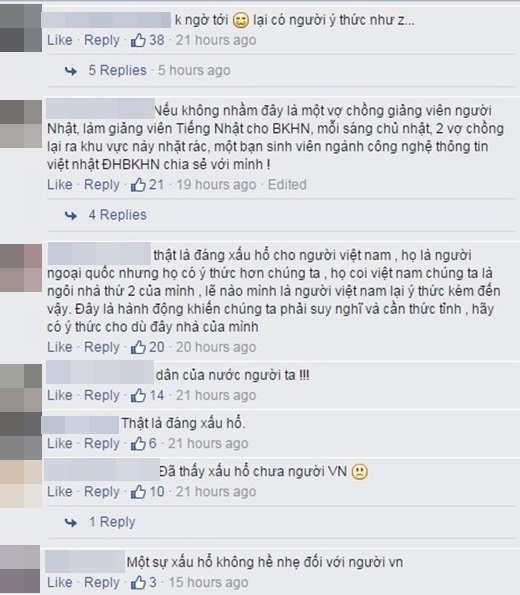Screen dimensions: 520x595
Task: Click thumbs-up icon showing 14 likes
Action: [x=138, y=395]
